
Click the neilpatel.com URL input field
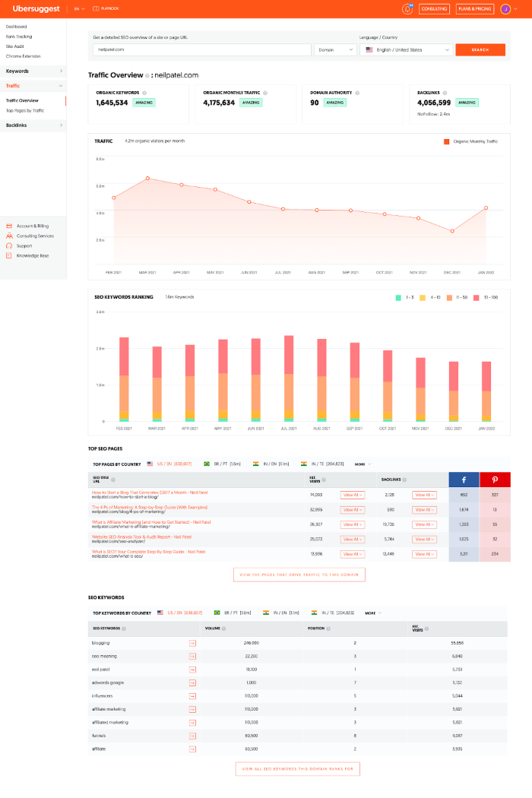coord(202,50)
